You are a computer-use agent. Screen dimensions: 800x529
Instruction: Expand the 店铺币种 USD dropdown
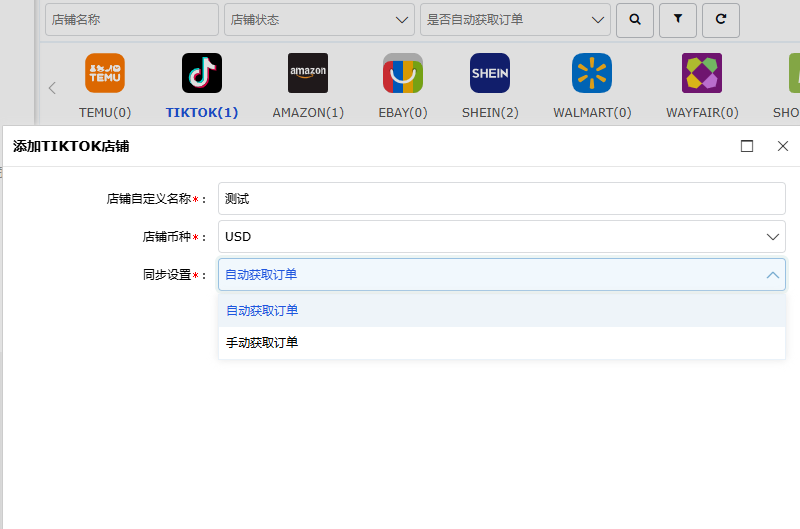pos(502,237)
